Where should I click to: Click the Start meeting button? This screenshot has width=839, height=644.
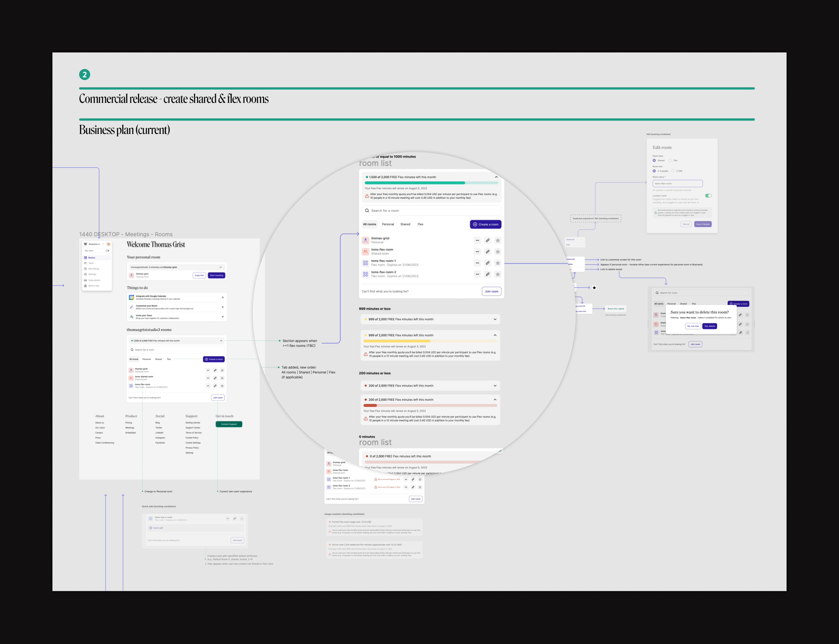[217, 275]
